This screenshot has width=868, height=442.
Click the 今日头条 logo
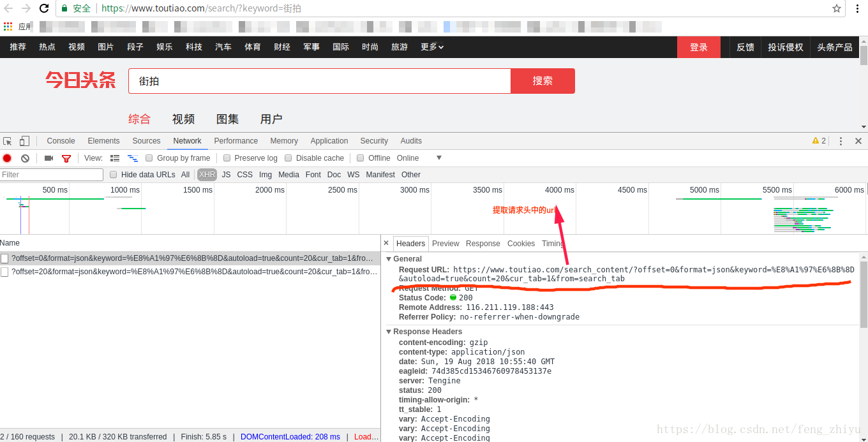80,80
